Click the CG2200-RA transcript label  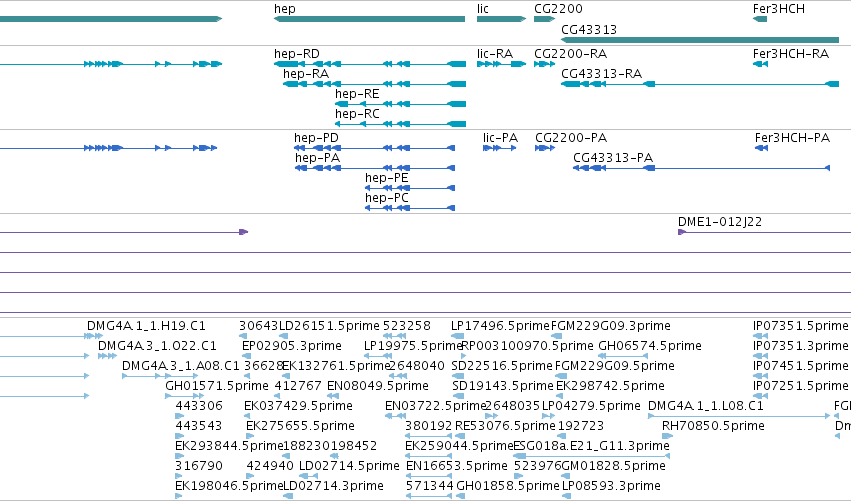[570, 54]
